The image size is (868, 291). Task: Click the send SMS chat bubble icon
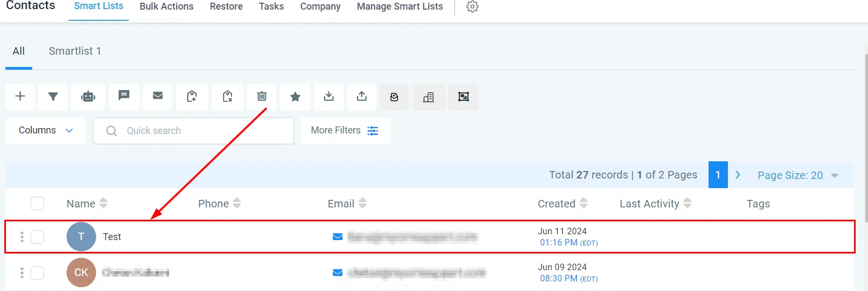[x=124, y=96]
